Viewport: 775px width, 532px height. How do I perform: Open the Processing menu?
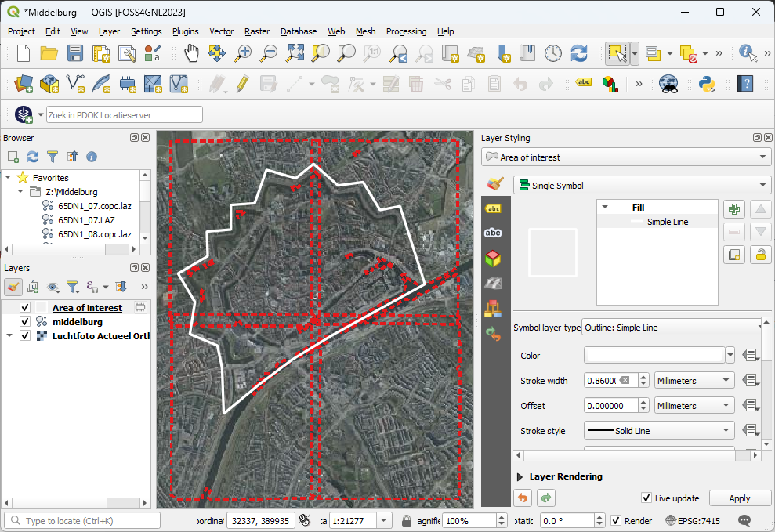pyautogui.click(x=406, y=31)
